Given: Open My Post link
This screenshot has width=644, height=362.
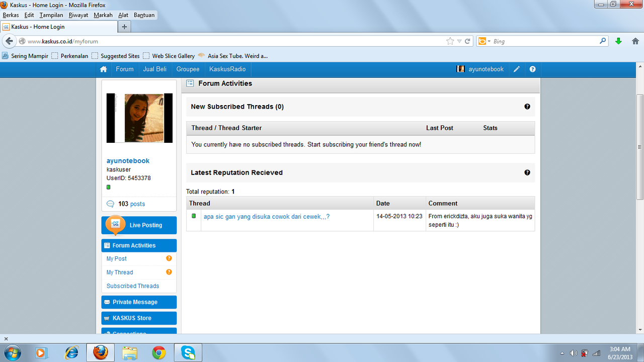Looking at the screenshot, I should pos(117,258).
